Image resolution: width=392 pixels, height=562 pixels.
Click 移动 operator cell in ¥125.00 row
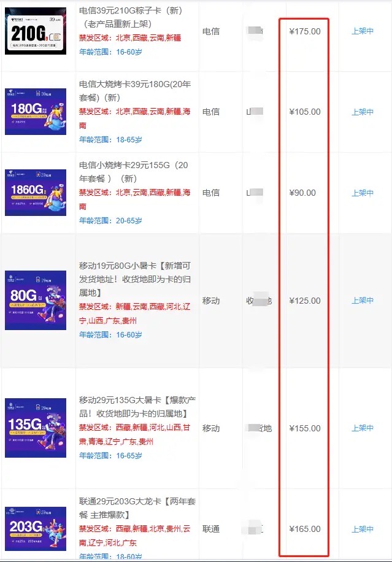[211, 301]
